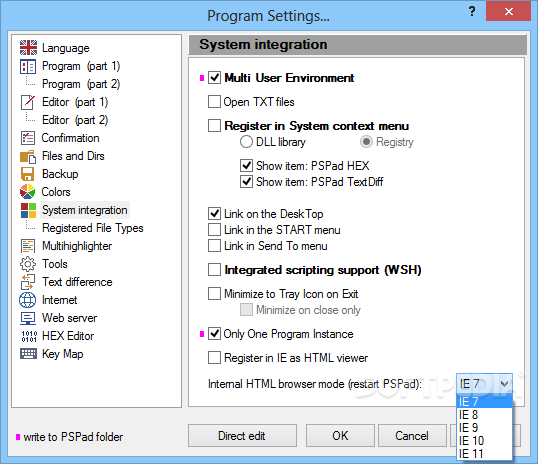Click the Cancel button
Viewport: 538px width, 464px height.
click(412, 436)
